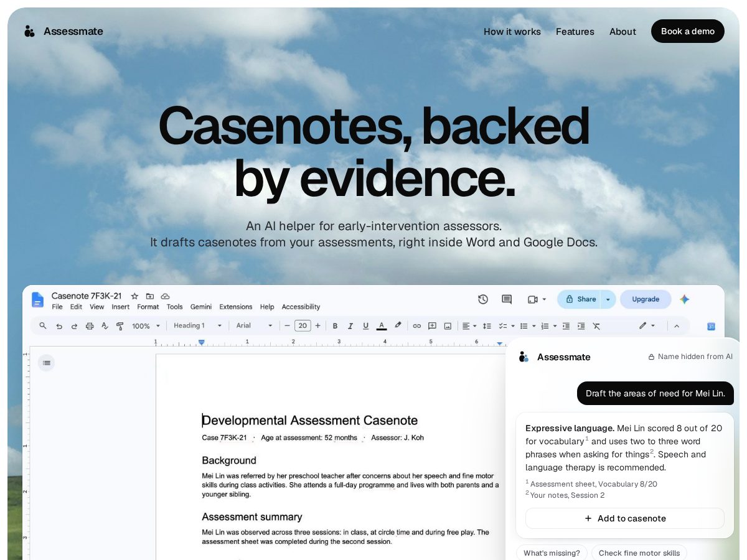Open the Heading 1 style dropdown
This screenshot has width=747, height=560.
click(x=198, y=325)
